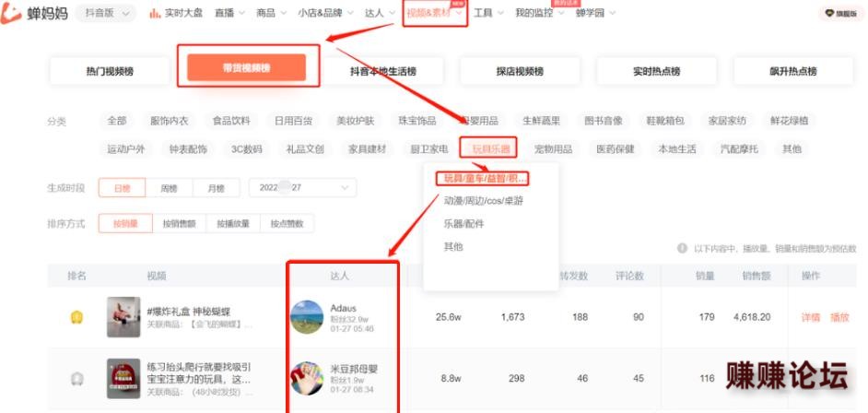Viewport: 868px width, 413px height.
Task: Open the date picker dropdown
Action: click(303, 188)
